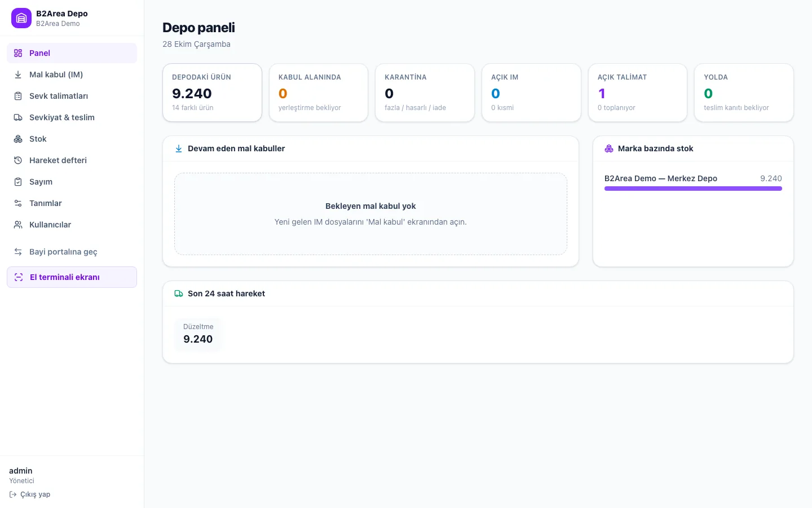Navigate to Sevkiyat & teslim
Viewport: 812px width, 508px height.
[72, 117]
